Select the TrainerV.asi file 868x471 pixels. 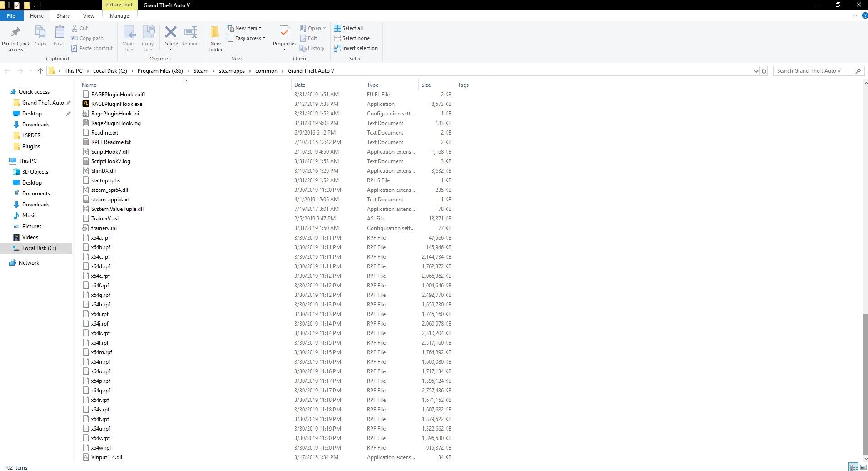click(104, 219)
